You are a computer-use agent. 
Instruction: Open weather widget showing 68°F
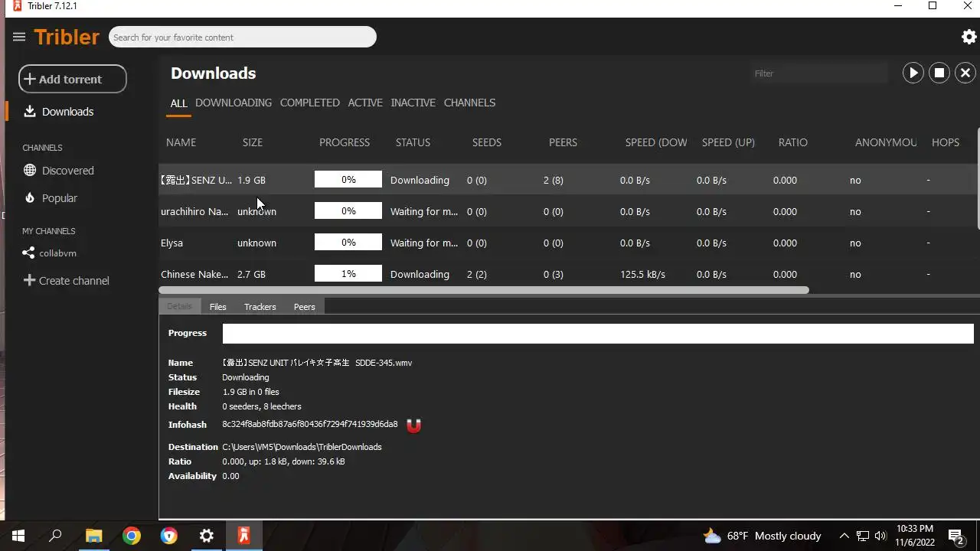click(762, 536)
